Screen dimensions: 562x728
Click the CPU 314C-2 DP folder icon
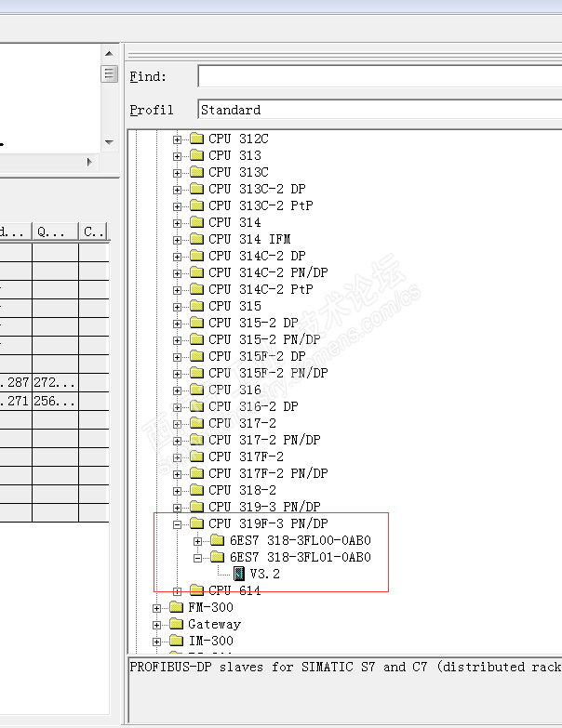(197, 256)
